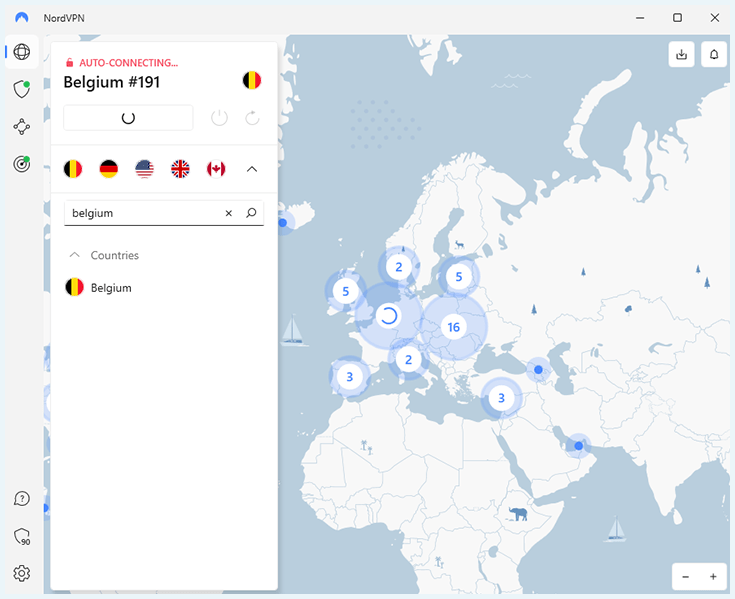Zoom in the map with plus
735x599 pixels.
[x=713, y=577]
